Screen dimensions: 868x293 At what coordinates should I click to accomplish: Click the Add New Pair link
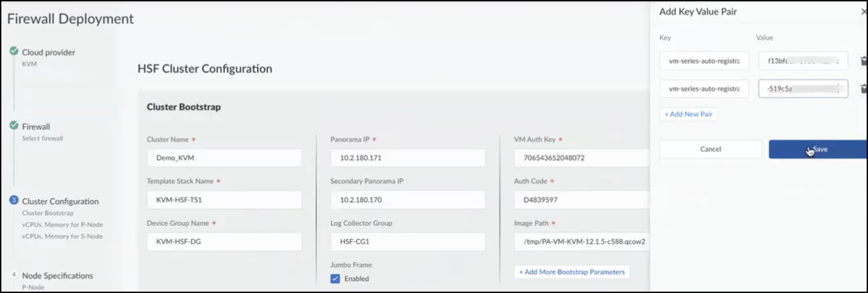688,114
